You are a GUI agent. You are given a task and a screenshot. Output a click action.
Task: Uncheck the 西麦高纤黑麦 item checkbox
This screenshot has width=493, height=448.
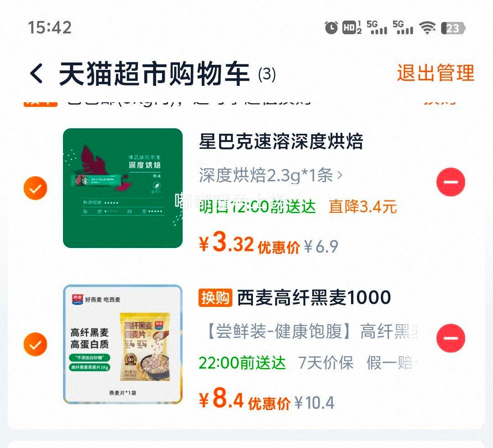(35, 344)
